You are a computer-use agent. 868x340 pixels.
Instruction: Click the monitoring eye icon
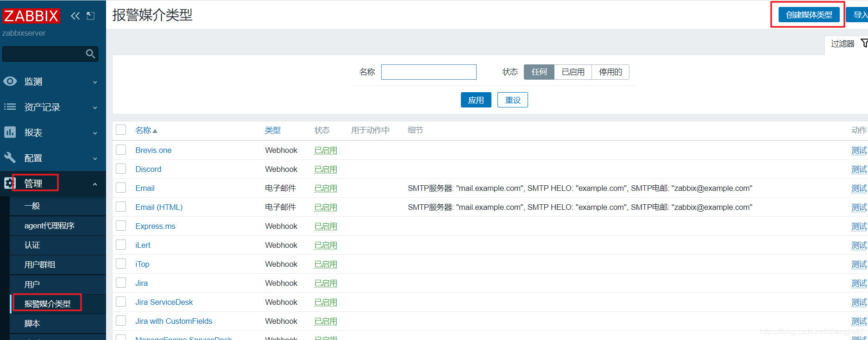10,81
